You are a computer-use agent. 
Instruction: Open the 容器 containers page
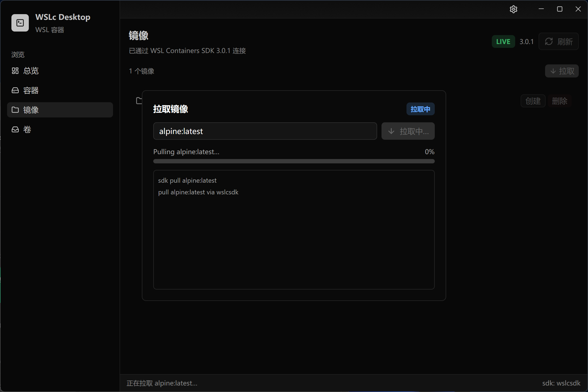pyautogui.click(x=60, y=90)
